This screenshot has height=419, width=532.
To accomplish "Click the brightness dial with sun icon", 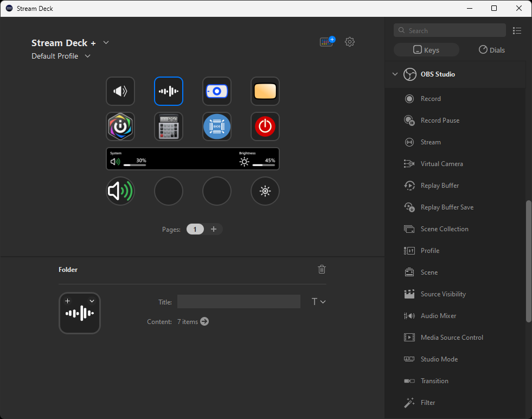I will pyautogui.click(x=265, y=191).
